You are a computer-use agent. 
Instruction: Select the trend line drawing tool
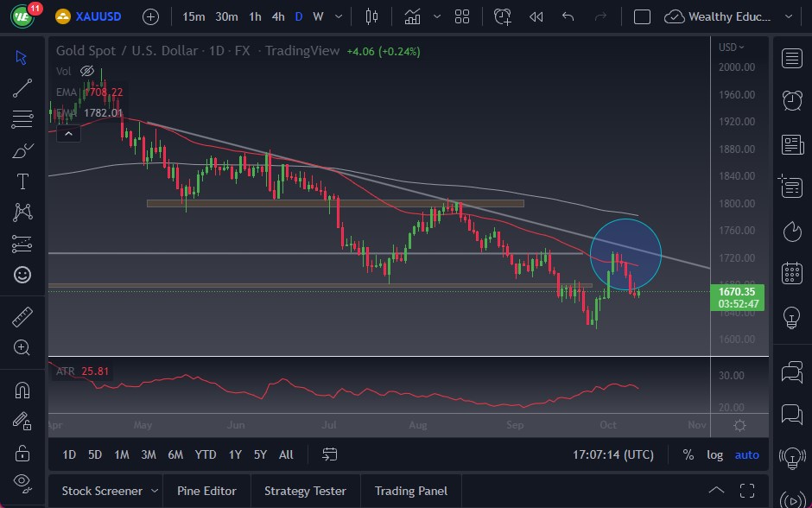coord(22,88)
